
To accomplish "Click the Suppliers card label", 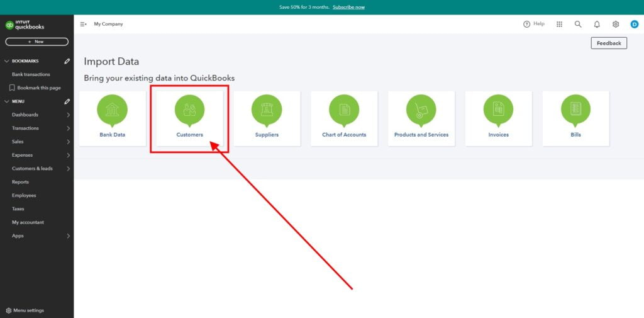I will (x=267, y=135).
